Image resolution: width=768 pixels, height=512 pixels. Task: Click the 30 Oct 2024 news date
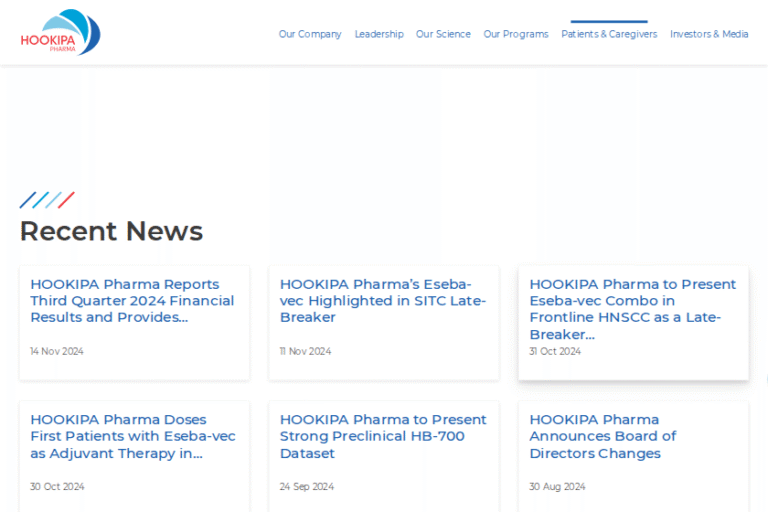(x=57, y=487)
